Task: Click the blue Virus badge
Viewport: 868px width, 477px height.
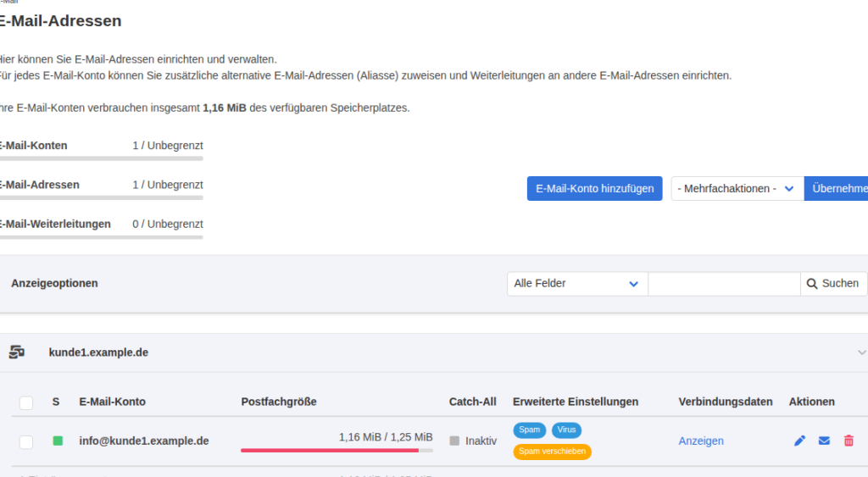Action: point(566,430)
